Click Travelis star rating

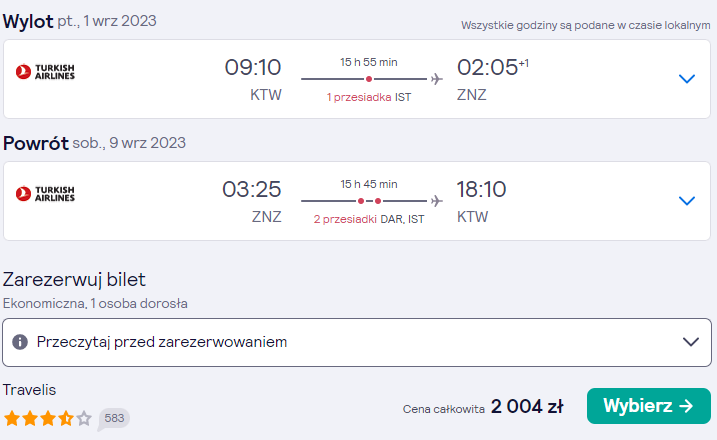click(x=48, y=418)
